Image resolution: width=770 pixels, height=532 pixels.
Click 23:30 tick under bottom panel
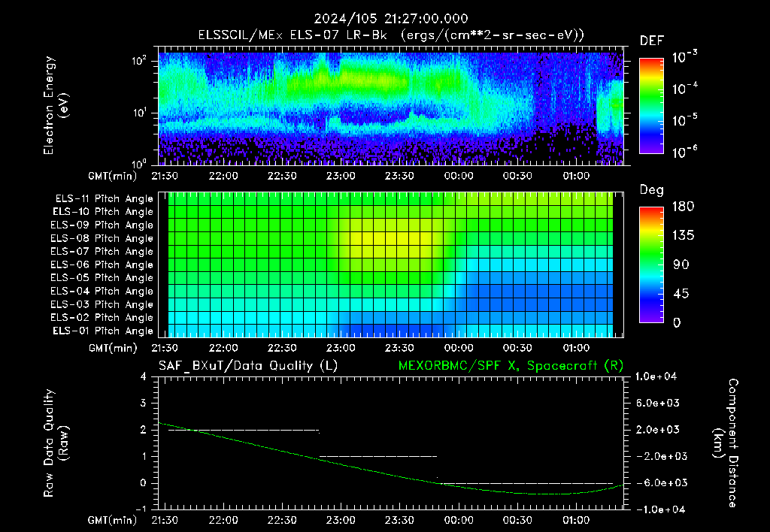coord(399,520)
